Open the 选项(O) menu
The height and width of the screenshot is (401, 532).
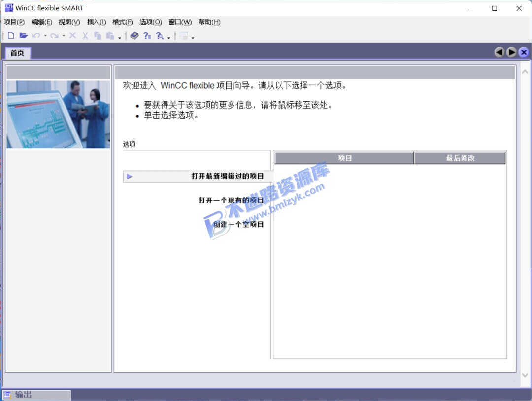(x=151, y=22)
